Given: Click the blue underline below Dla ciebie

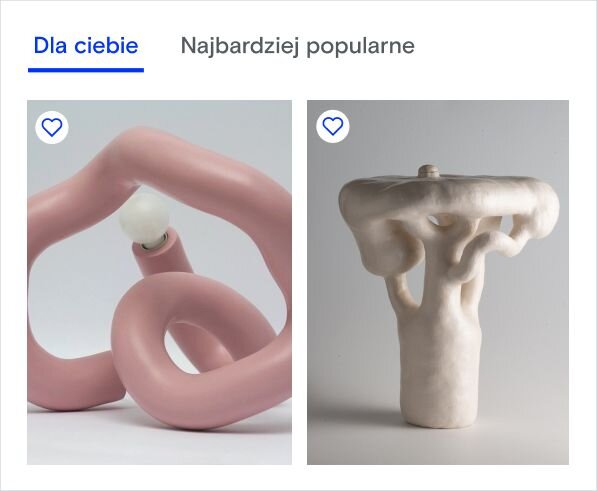Looking at the screenshot, I should coord(86,70).
